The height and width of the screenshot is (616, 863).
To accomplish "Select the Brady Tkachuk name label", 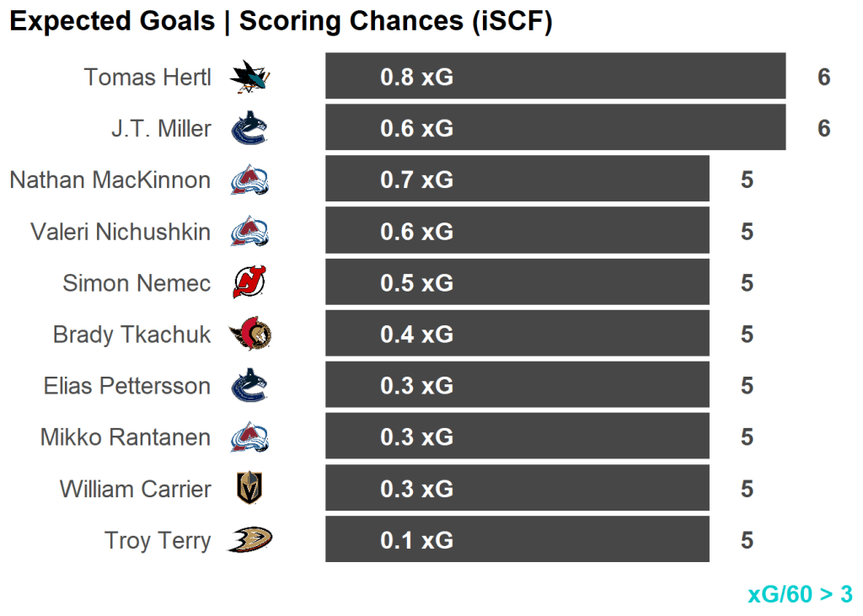I will click(131, 335).
